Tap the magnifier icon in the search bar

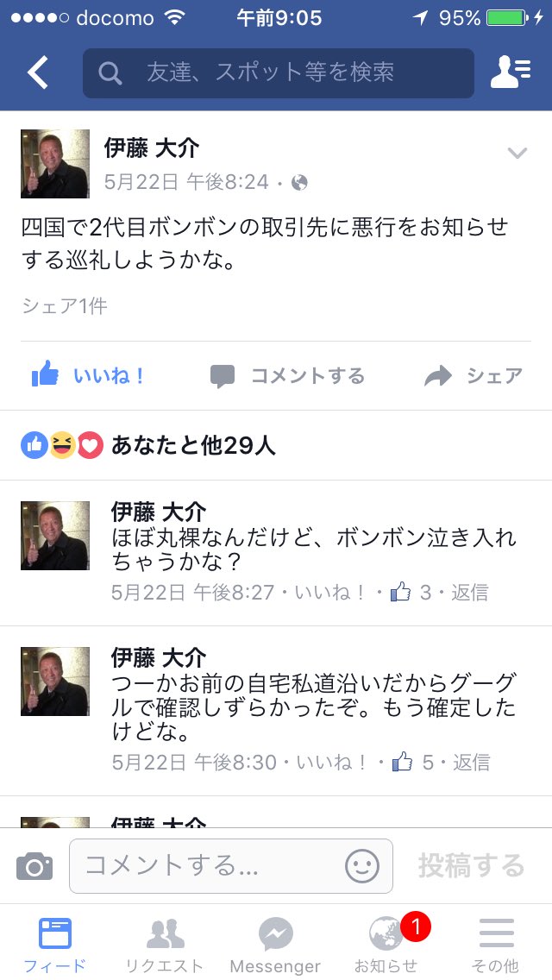click(110, 73)
